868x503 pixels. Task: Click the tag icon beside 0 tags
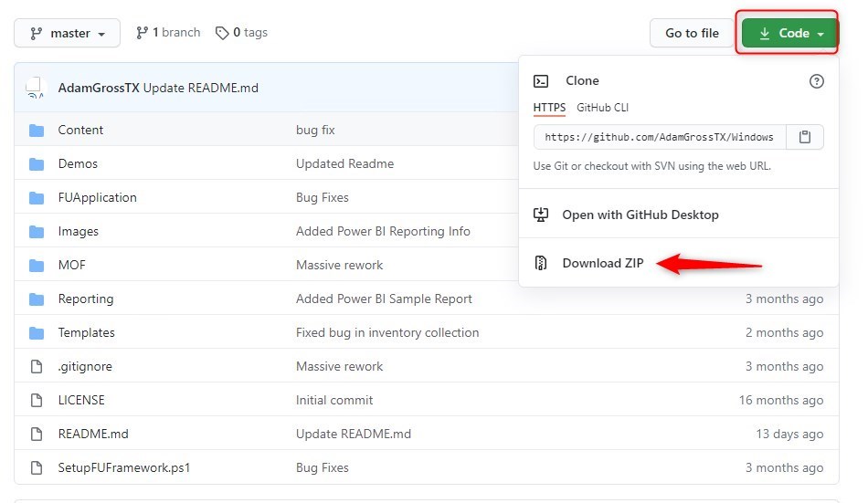point(222,33)
